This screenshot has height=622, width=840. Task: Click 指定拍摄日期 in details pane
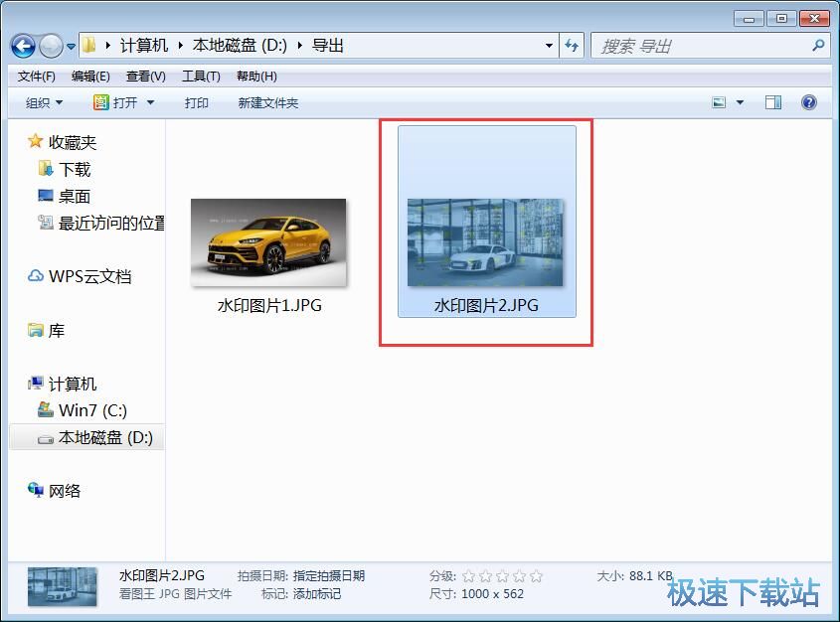[x=329, y=576]
